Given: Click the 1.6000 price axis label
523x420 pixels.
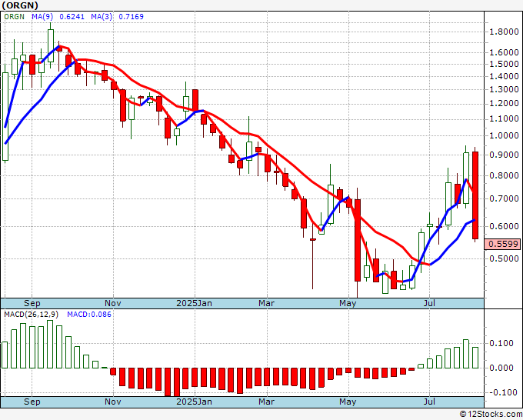Looking at the screenshot, I should tap(504, 52).
